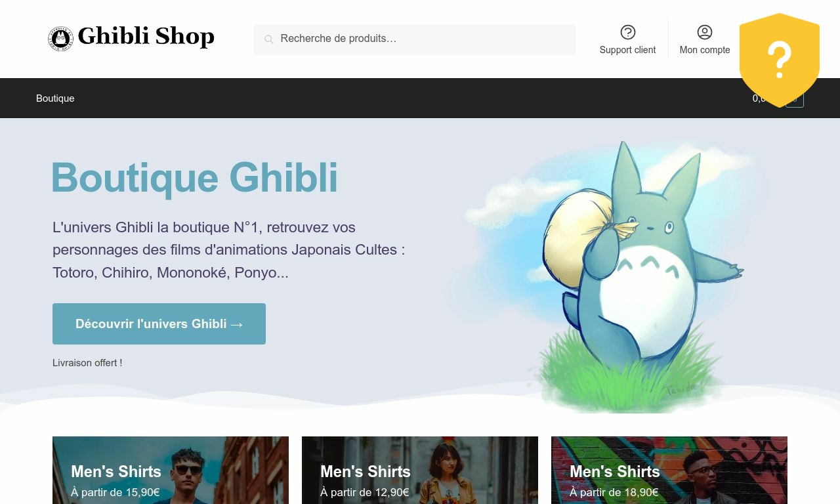Open the Mon compte text link

pos(705,50)
